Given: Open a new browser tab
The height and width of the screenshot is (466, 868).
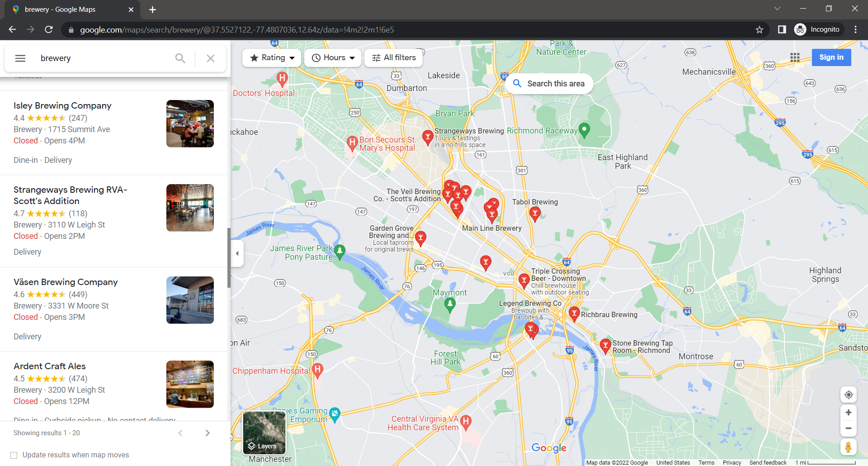Looking at the screenshot, I should point(152,10).
